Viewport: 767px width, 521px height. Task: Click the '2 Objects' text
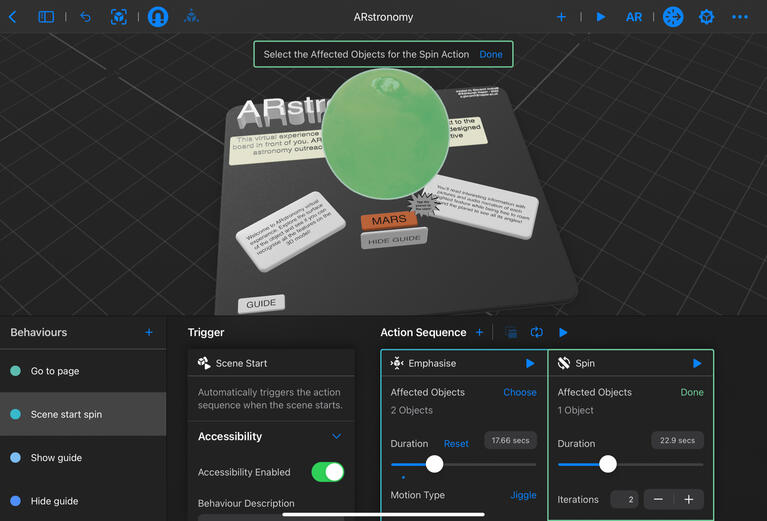[x=411, y=410]
